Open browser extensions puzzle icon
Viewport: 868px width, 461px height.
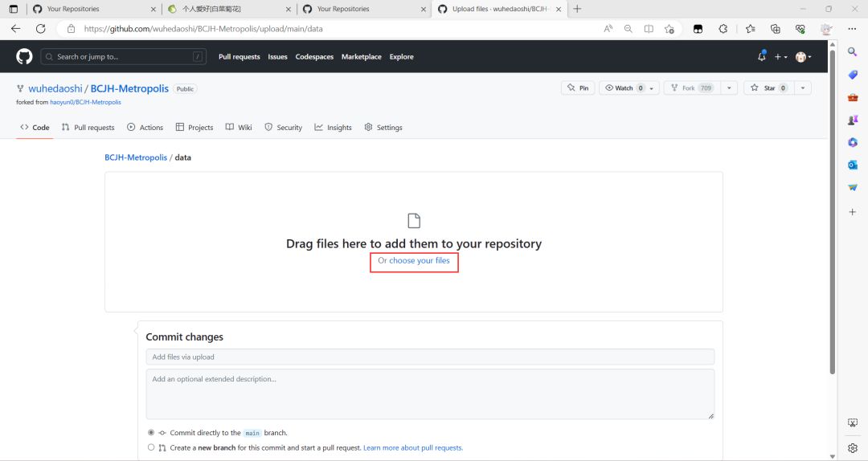pos(723,29)
